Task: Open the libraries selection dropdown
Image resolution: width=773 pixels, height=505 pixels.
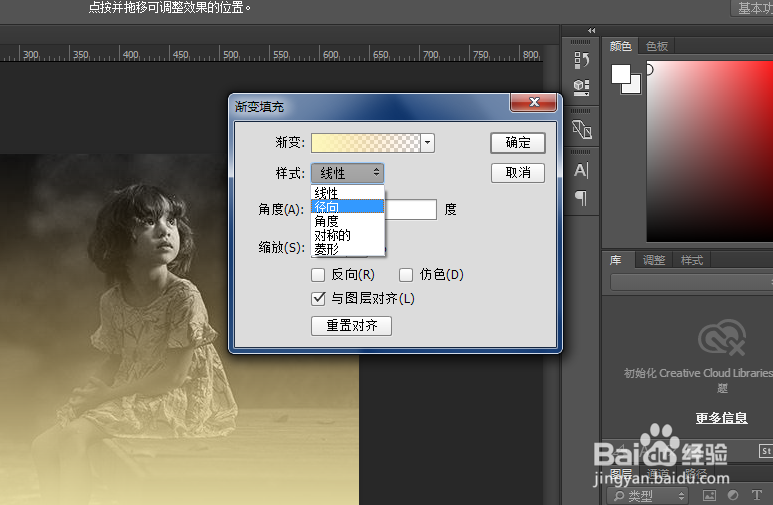Action: click(691, 283)
